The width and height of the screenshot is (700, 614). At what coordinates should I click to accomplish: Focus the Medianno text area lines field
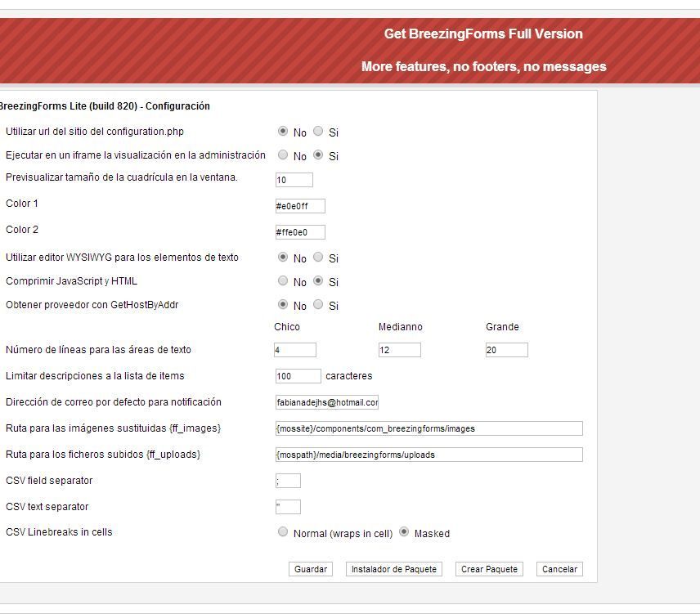[400, 350]
